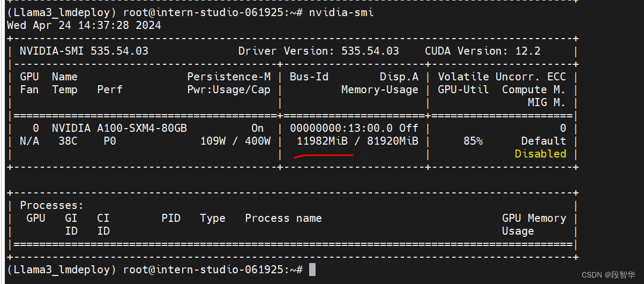
Task: Select memory used value 11982MiB
Action: [x=322, y=141]
